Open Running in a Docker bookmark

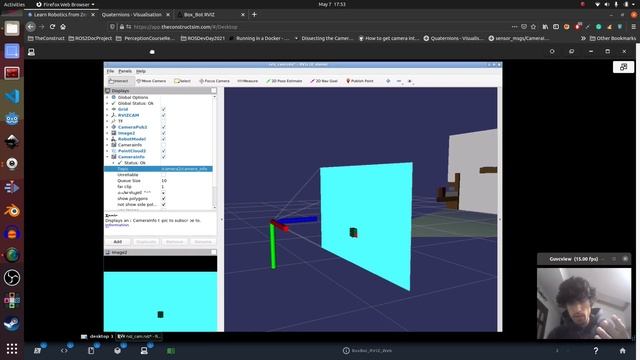point(259,38)
